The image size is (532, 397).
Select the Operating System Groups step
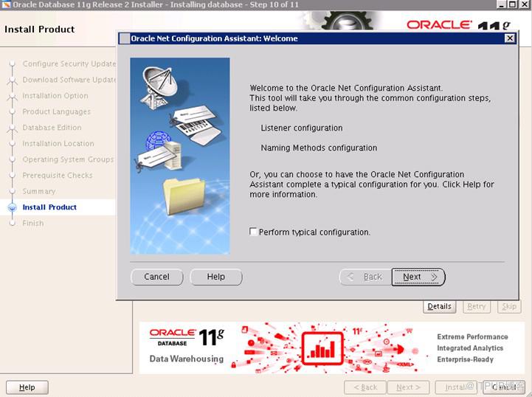pos(68,159)
